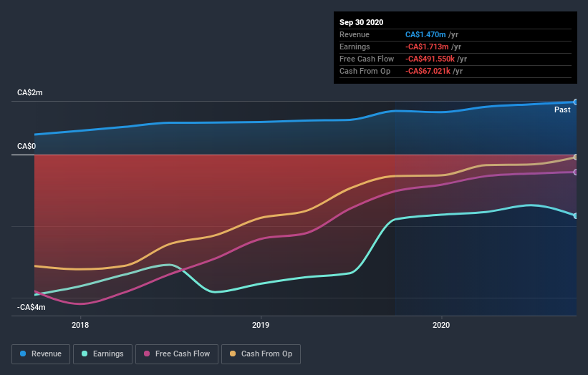Click the CA$1.470m revenue value

[x=425, y=34]
